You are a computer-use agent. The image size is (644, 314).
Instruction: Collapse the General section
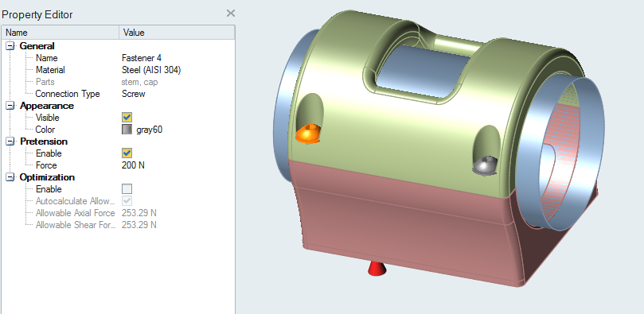[10, 46]
